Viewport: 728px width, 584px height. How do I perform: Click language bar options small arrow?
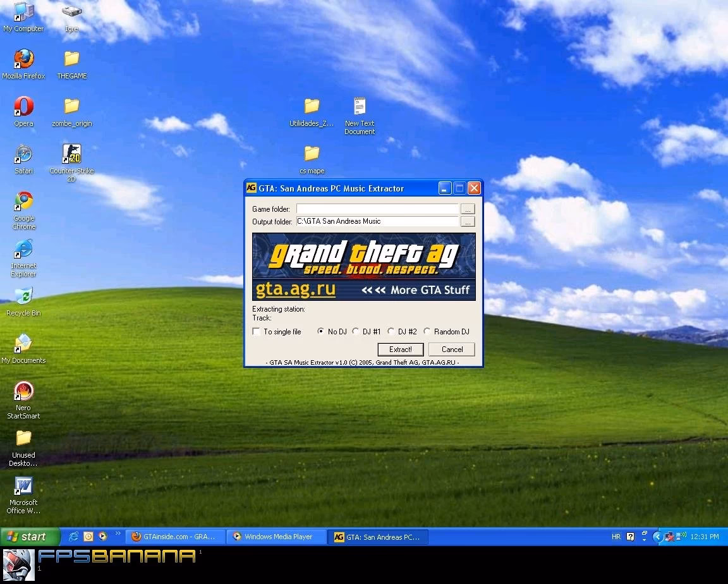click(x=644, y=539)
